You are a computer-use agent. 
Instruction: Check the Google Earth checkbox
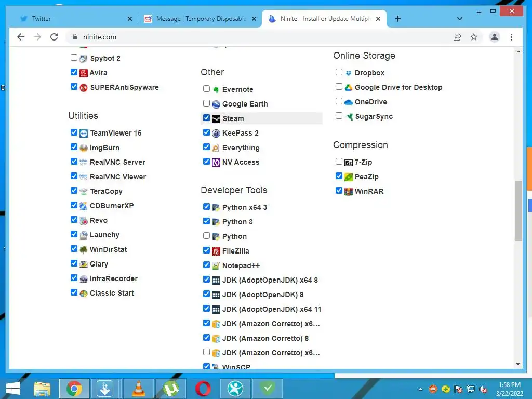click(206, 103)
